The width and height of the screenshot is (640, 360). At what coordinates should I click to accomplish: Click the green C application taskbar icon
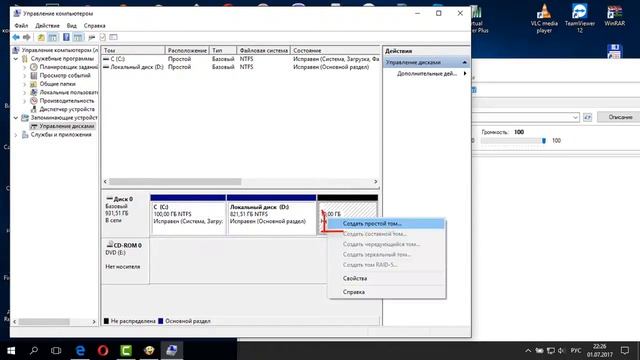126,351
